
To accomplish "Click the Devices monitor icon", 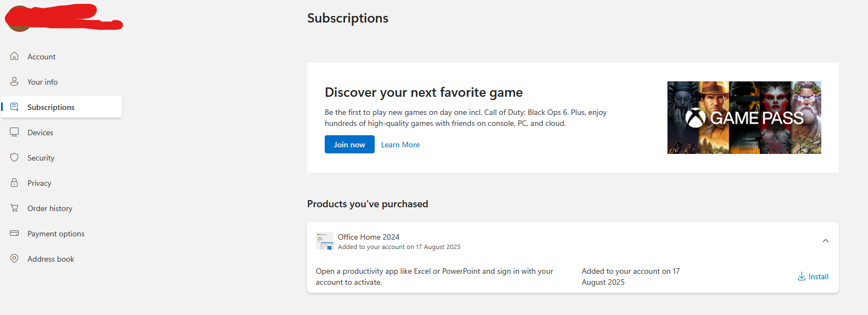I will 14,132.
